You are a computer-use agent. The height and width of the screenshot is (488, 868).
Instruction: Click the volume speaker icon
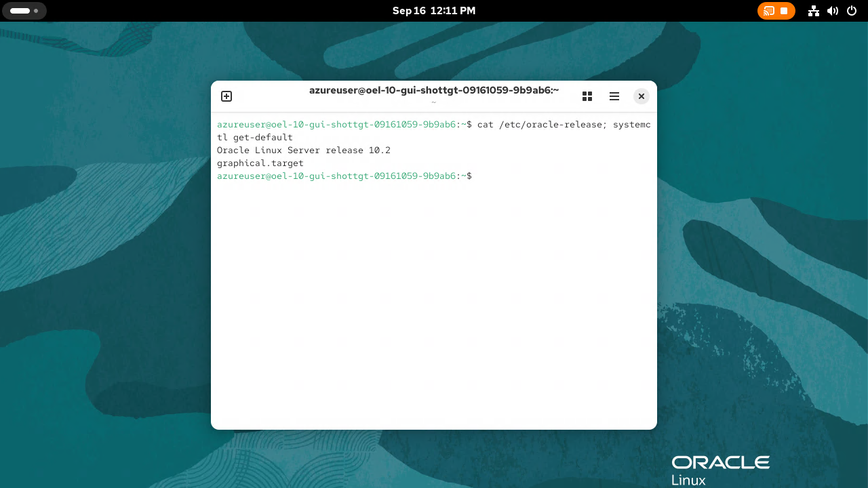coord(833,11)
